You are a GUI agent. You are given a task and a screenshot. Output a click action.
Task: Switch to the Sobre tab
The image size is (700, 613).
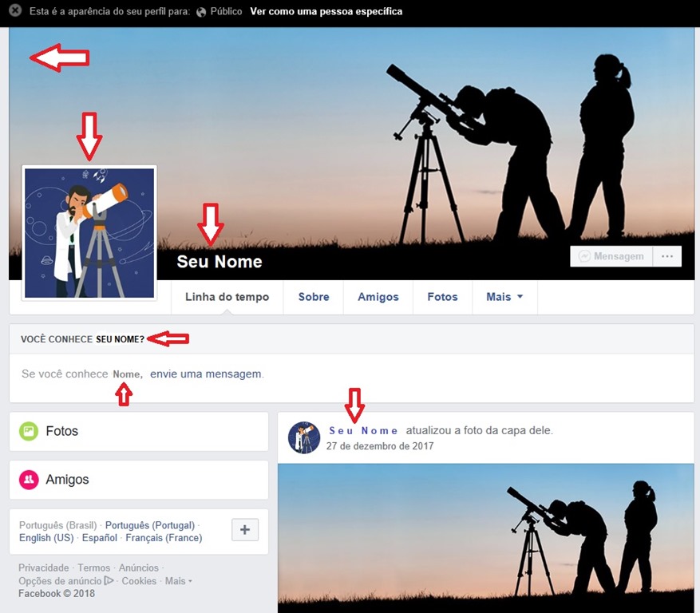314,297
